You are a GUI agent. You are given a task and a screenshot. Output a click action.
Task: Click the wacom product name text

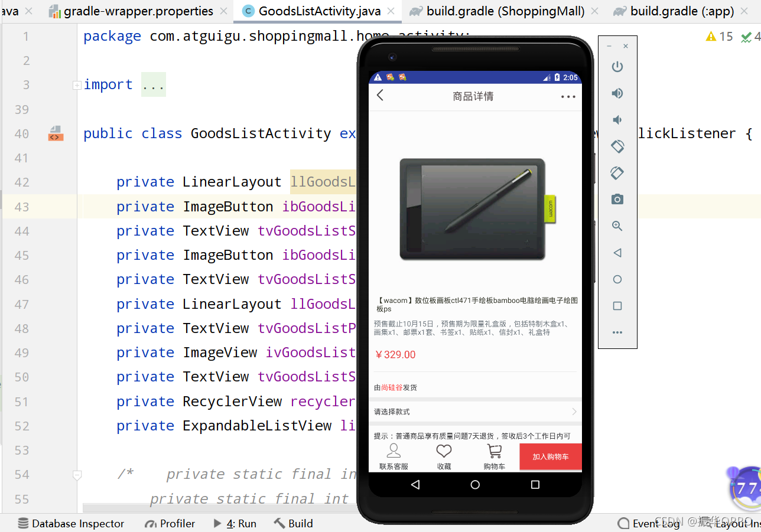point(476,305)
